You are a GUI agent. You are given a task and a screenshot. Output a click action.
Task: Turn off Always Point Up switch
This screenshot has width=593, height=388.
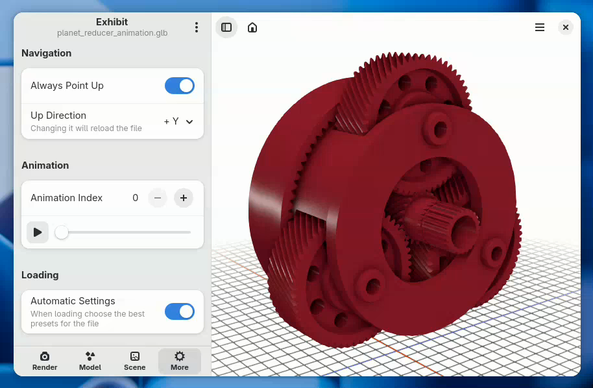click(x=180, y=86)
